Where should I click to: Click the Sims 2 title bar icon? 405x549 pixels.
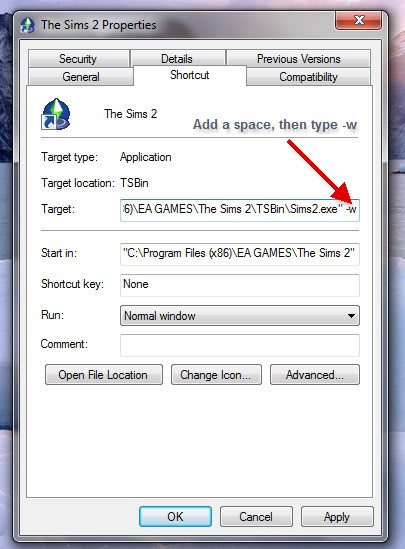[x=28, y=25]
